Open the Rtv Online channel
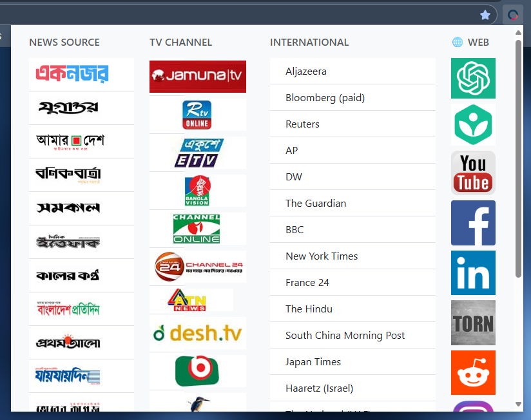Screen dimensions: 531x420 pos(197,115)
